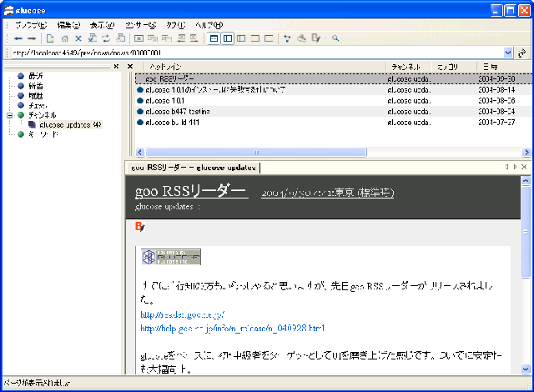Viewport: 534px width, 392px height.
Task: Select the goo RSSリーダー - glucose updates tab
Action: point(193,168)
